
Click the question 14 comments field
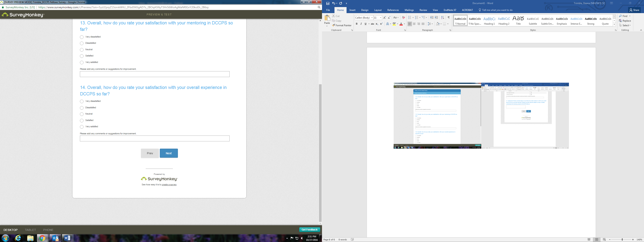click(x=155, y=139)
